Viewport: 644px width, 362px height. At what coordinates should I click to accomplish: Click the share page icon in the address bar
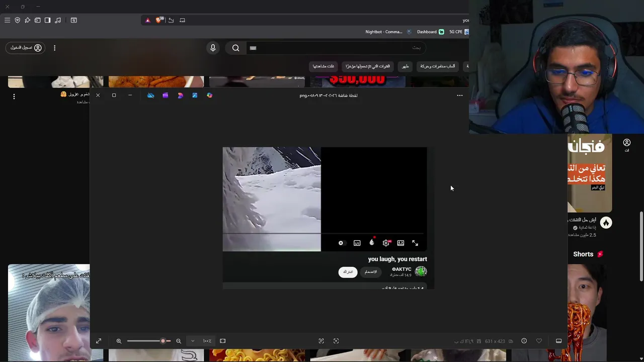pyautogui.click(x=171, y=20)
